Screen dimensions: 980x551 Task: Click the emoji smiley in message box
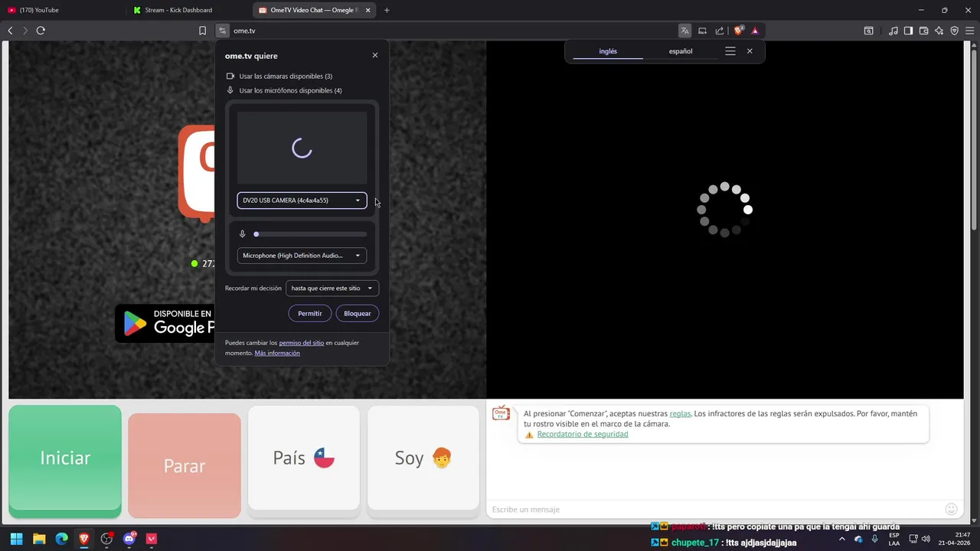[x=952, y=509]
